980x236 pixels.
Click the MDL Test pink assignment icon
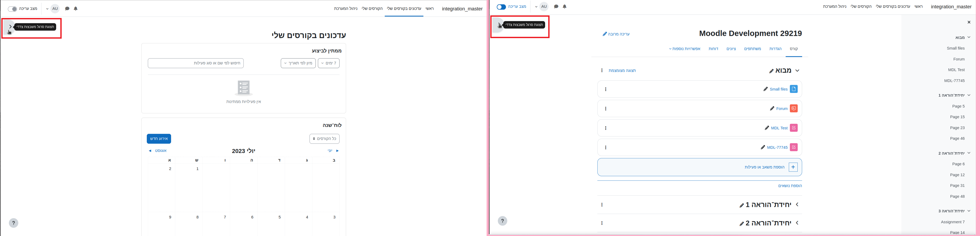click(x=794, y=128)
